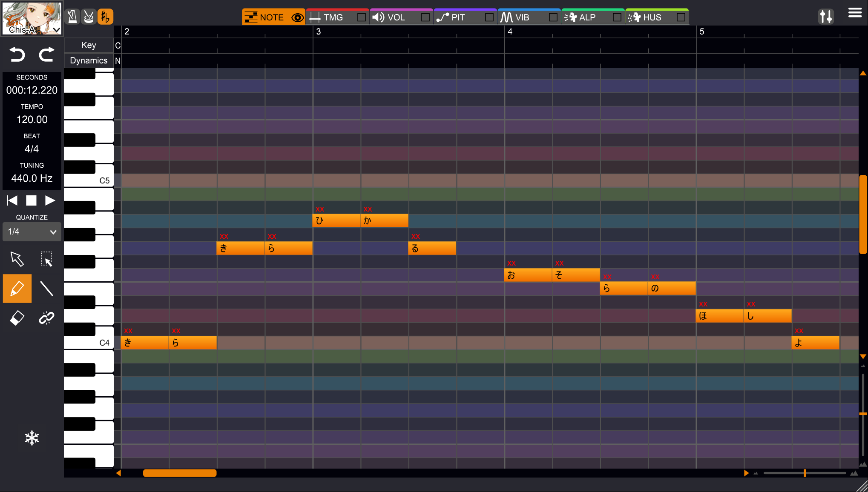Check the VIB visibility checkbox
868x492 pixels.
tap(553, 17)
